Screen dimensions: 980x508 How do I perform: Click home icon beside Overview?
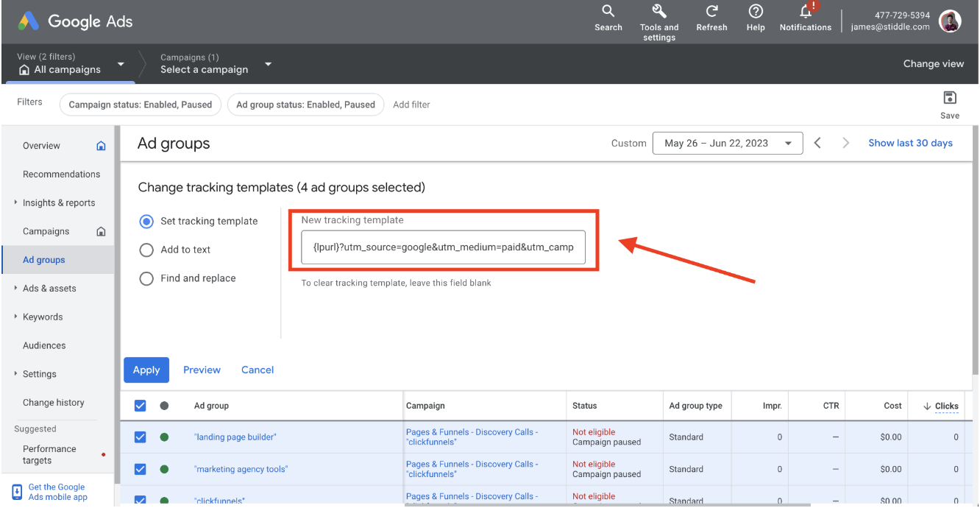(x=101, y=146)
